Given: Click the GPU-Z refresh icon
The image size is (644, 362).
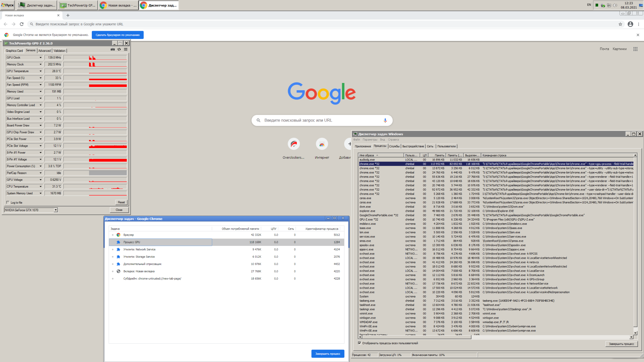Looking at the screenshot, I should [x=119, y=49].
